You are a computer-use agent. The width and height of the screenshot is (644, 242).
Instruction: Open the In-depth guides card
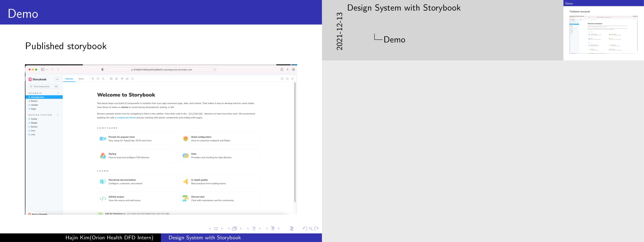coord(219,181)
